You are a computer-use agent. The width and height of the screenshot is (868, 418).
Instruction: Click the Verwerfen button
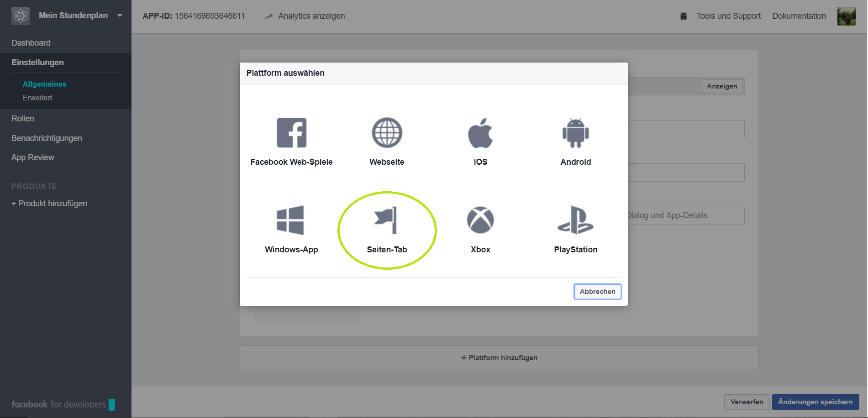747,402
